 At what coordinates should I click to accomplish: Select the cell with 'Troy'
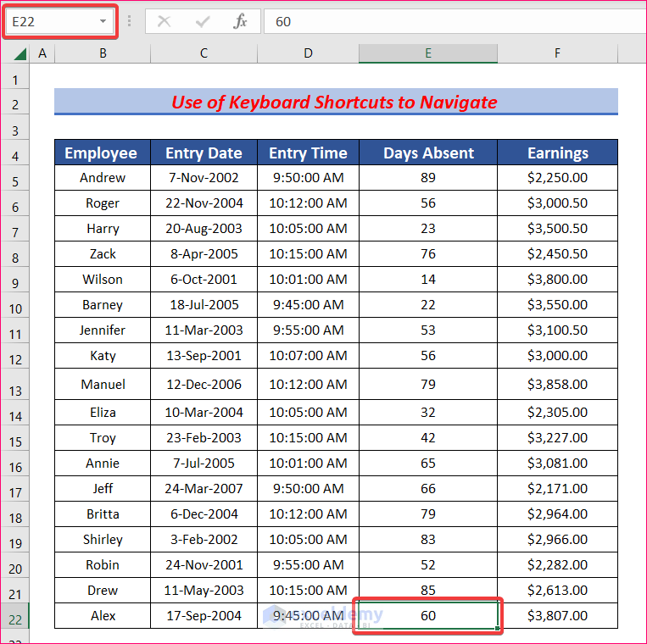pos(103,438)
